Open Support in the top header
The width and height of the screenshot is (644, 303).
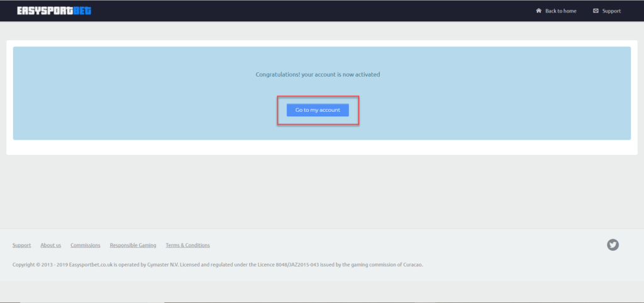[x=611, y=11]
